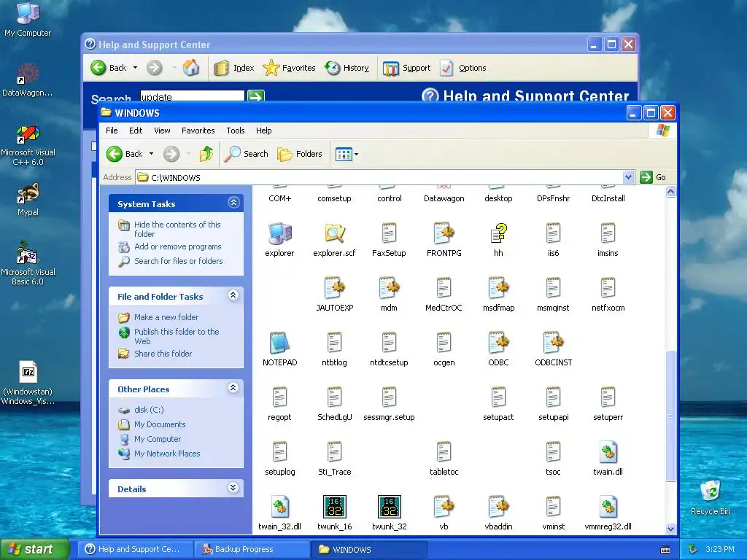Click Search for files or folders link

[179, 261]
